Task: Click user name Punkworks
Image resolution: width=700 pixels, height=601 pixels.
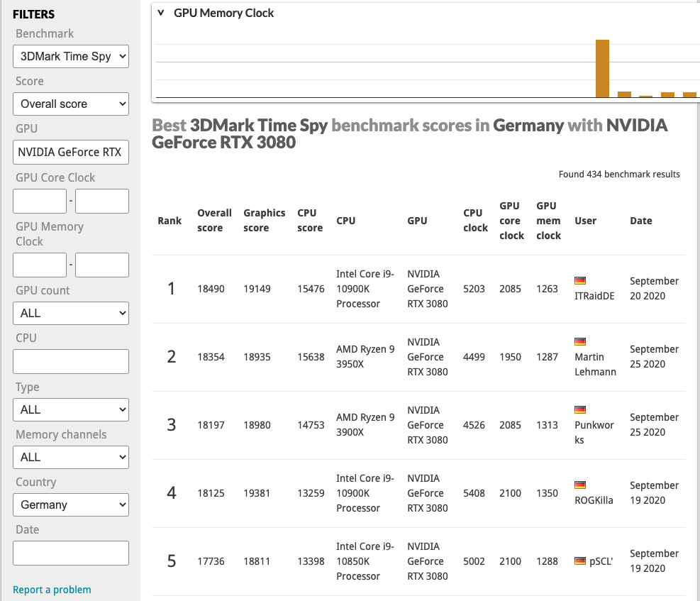Action: tap(594, 432)
